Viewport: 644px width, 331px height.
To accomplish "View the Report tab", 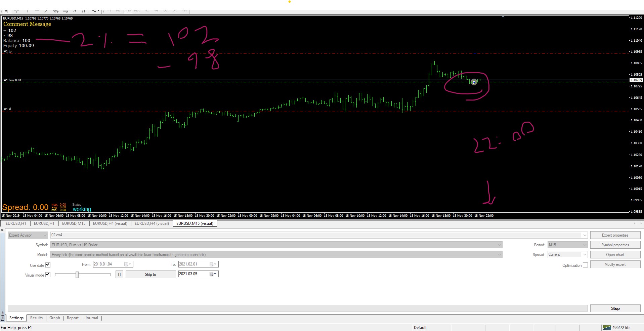I will pyautogui.click(x=73, y=318).
